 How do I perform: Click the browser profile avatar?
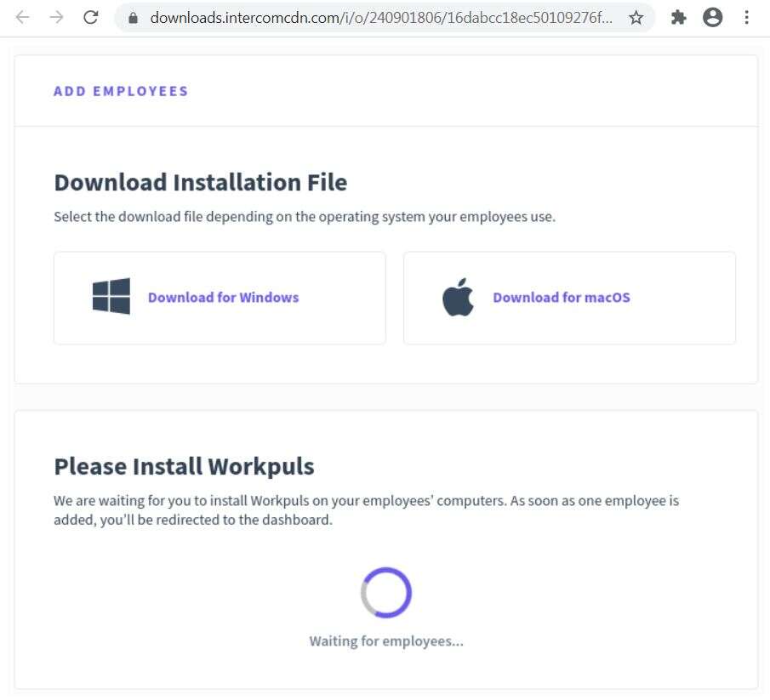(712, 16)
